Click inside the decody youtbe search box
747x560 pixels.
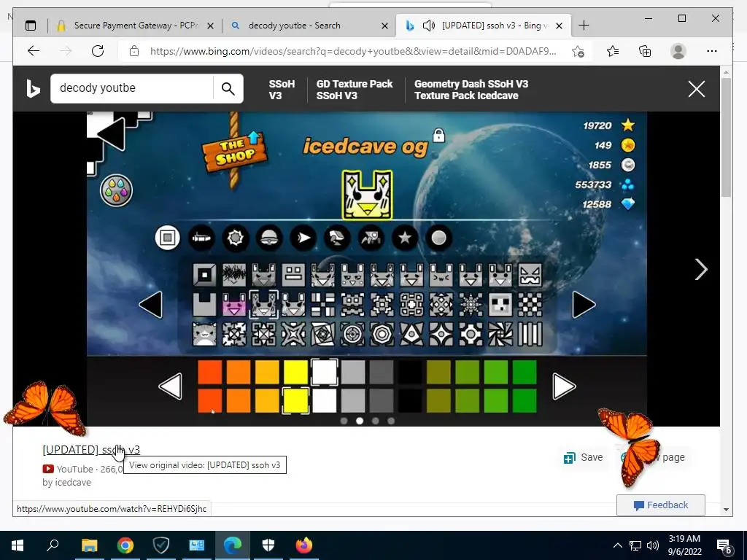click(x=131, y=88)
